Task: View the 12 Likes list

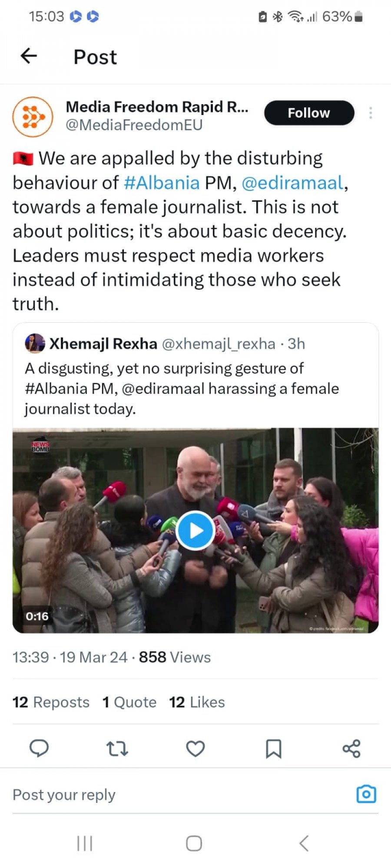Action: tap(197, 702)
